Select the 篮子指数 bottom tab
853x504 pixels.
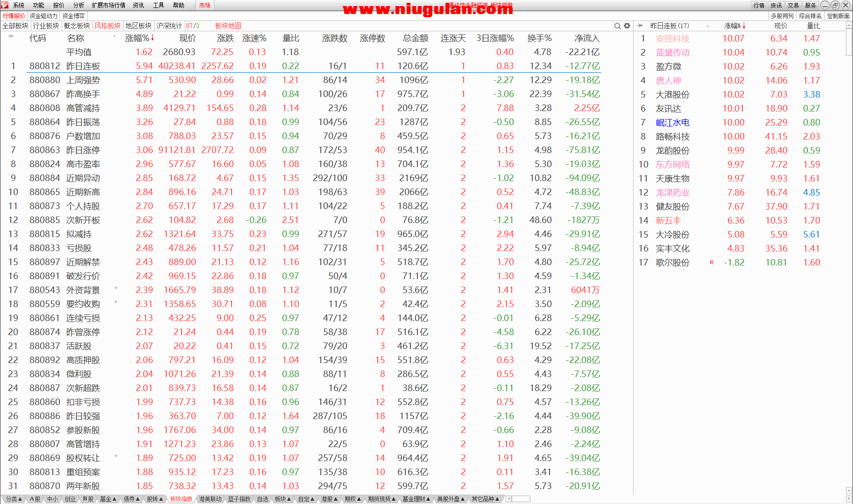coord(239,499)
